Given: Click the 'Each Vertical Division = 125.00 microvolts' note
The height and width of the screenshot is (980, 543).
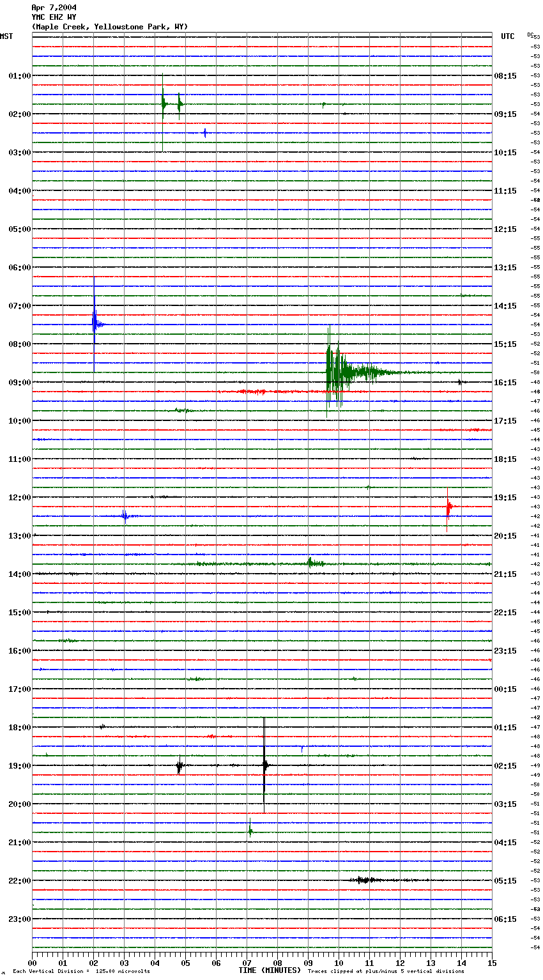Looking at the screenshot, I should coord(81,971).
